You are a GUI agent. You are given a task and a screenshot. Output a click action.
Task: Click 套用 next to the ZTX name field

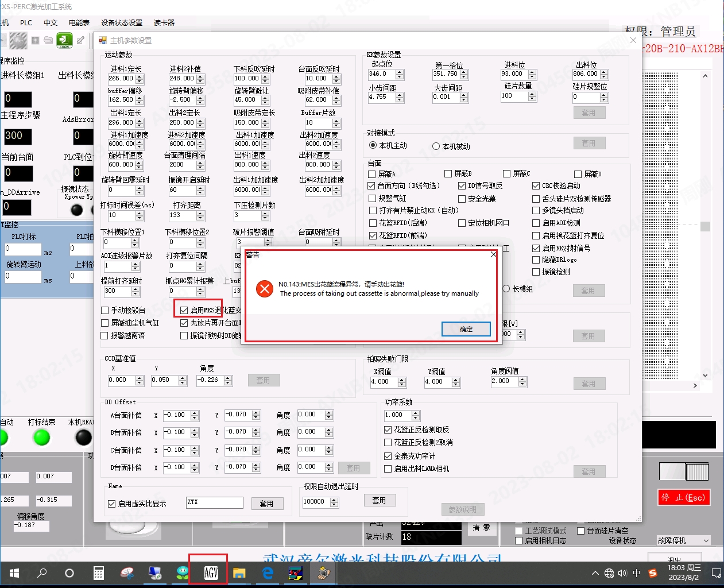pyautogui.click(x=267, y=504)
